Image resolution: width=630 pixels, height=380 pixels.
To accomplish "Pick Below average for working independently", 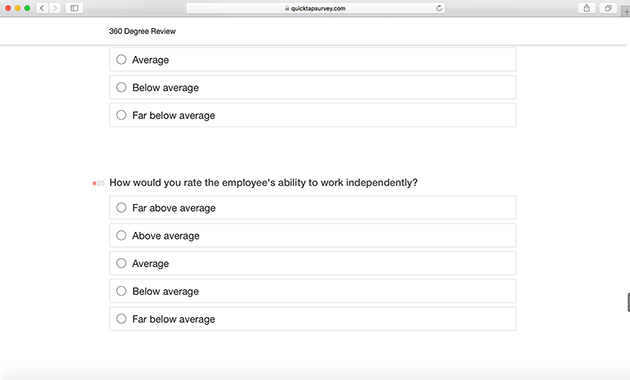I will (x=313, y=291).
